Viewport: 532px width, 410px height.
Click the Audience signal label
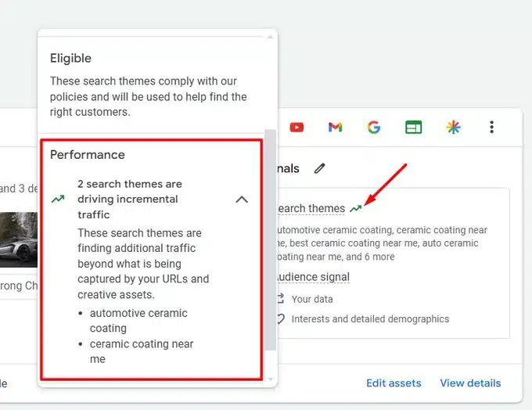coord(314,277)
